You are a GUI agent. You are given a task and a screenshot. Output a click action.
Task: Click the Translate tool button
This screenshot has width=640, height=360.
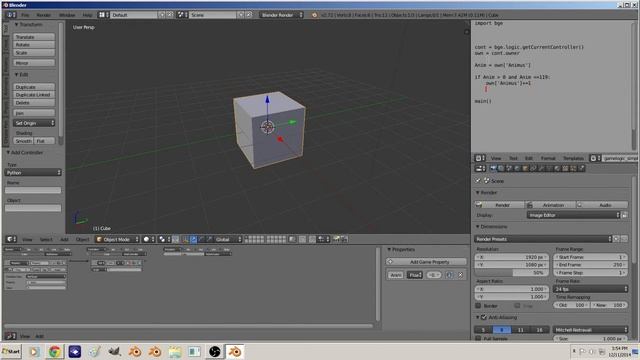click(x=34, y=37)
